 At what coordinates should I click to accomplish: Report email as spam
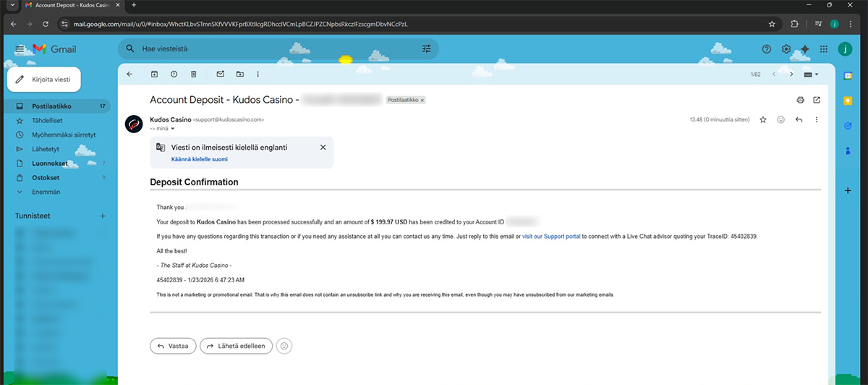point(174,74)
